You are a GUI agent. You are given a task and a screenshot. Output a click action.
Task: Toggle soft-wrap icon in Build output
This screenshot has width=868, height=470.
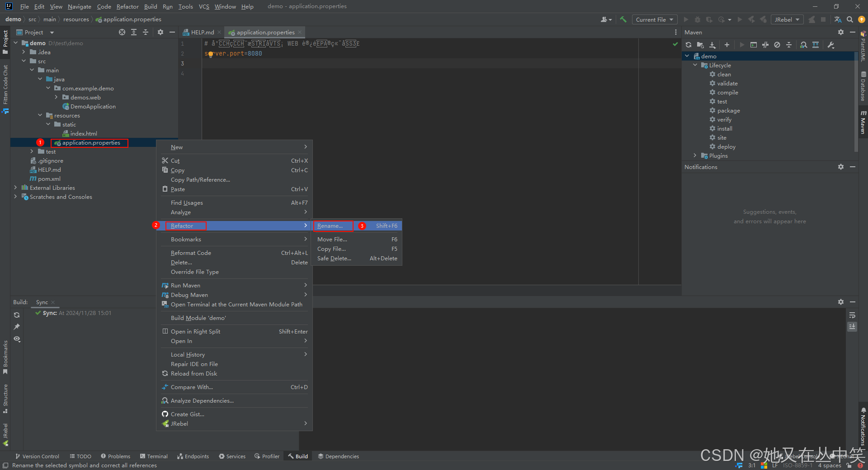pos(852,315)
